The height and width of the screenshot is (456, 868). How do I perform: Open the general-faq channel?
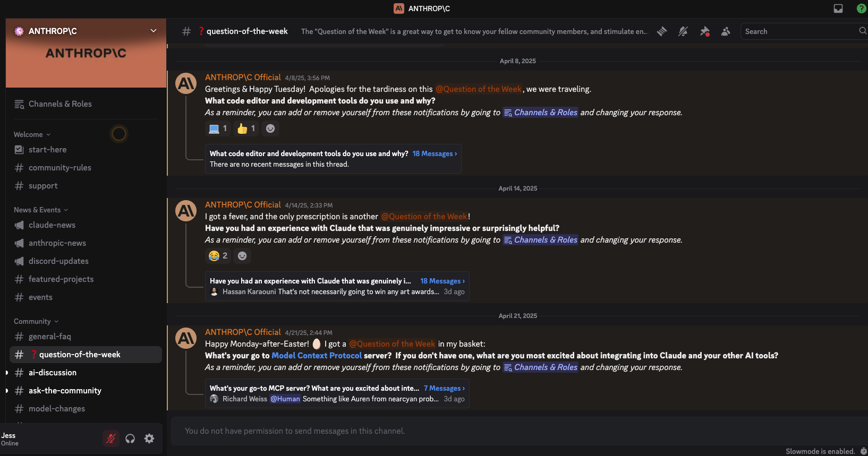click(x=49, y=336)
